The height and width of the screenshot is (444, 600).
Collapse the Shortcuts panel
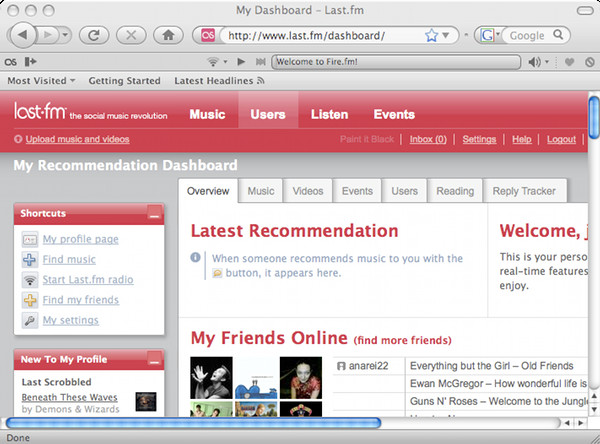coord(154,213)
